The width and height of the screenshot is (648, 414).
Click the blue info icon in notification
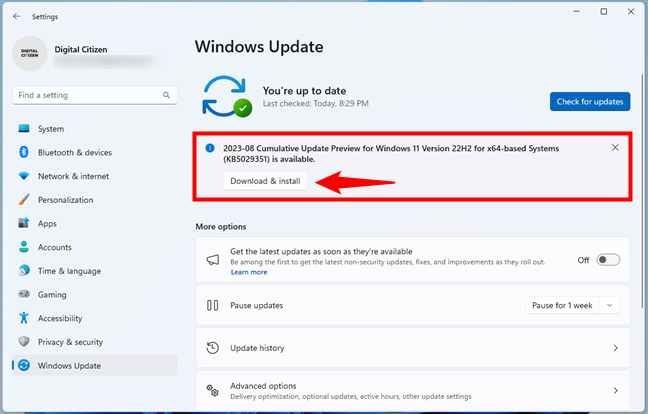tap(210, 148)
